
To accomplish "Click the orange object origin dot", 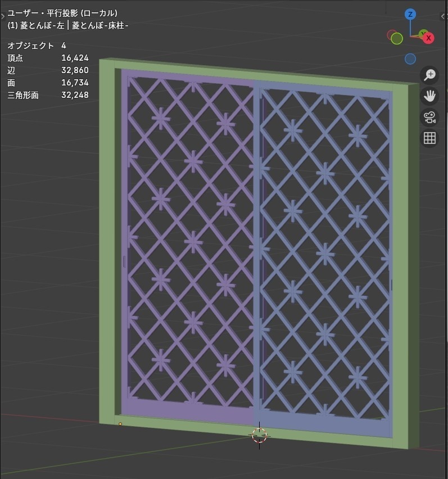I will [x=120, y=424].
